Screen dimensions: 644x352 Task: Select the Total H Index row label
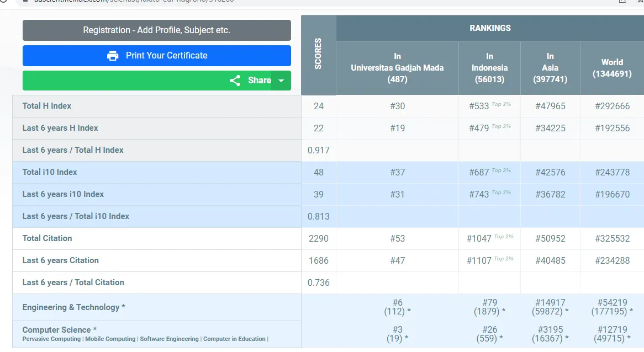click(47, 106)
